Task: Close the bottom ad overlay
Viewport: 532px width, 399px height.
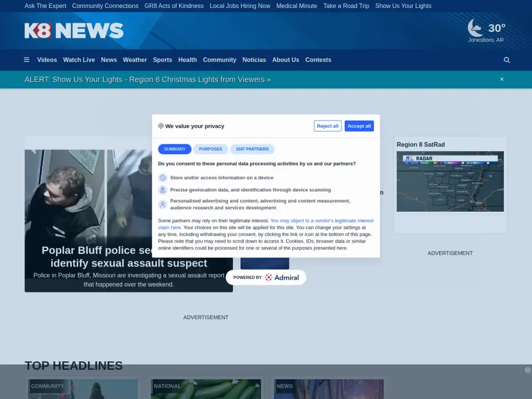Action: (x=528, y=370)
